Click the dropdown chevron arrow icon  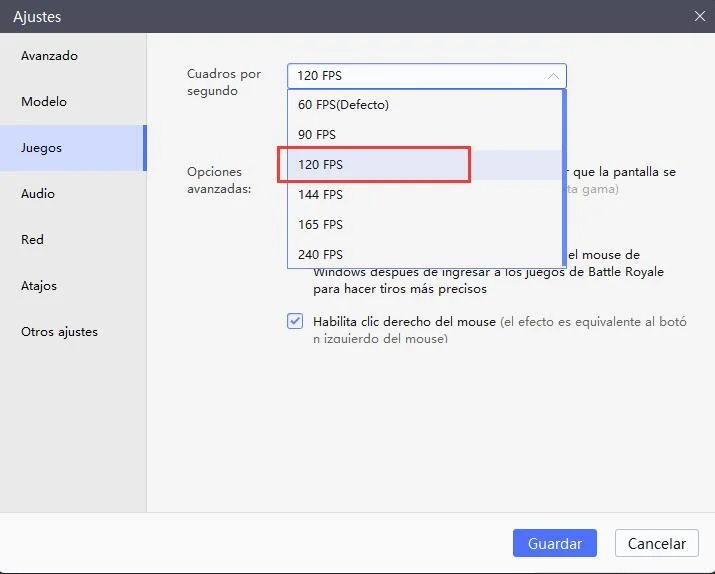pyautogui.click(x=553, y=76)
